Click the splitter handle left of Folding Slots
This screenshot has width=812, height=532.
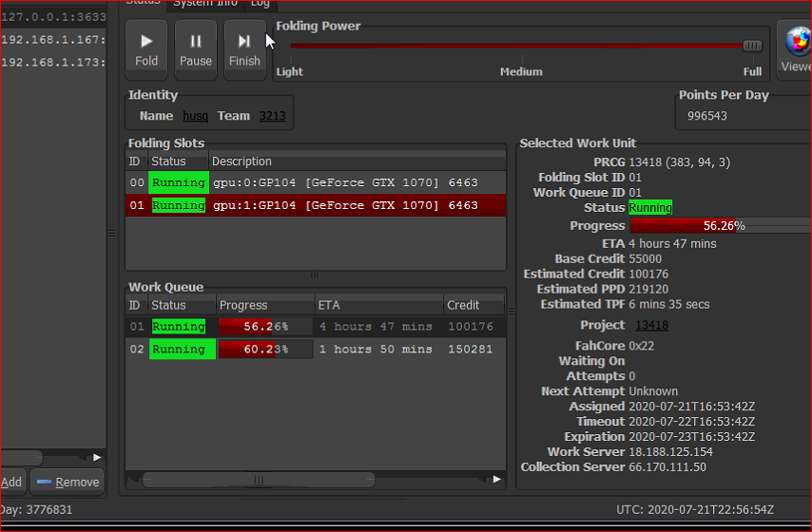tap(111, 234)
